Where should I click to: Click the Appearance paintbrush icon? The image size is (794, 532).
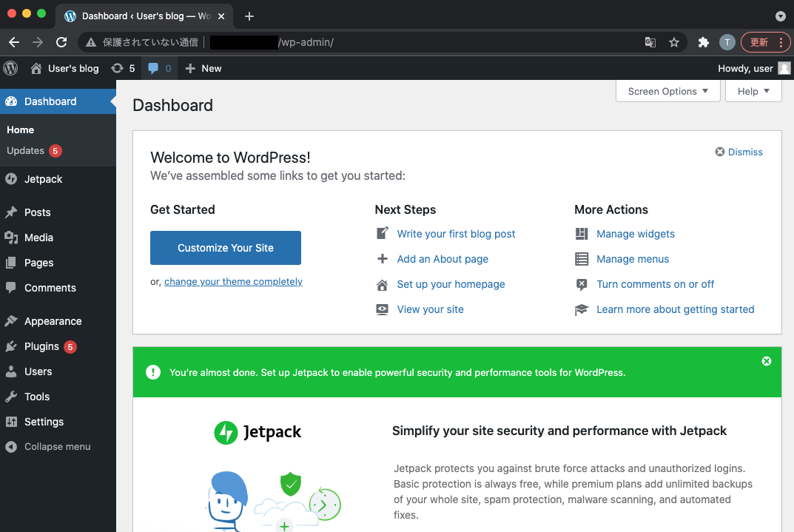coord(11,321)
